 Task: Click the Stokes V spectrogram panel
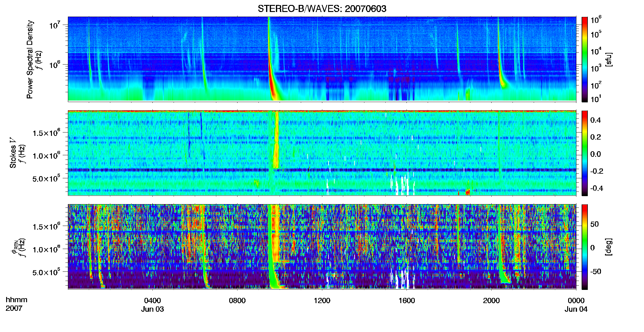(x=322, y=153)
